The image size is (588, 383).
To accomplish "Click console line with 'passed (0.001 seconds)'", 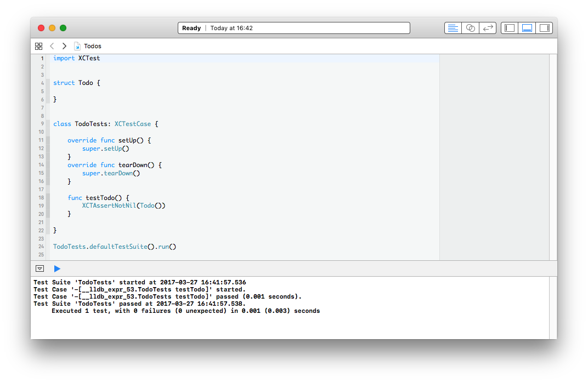I will pos(167,297).
